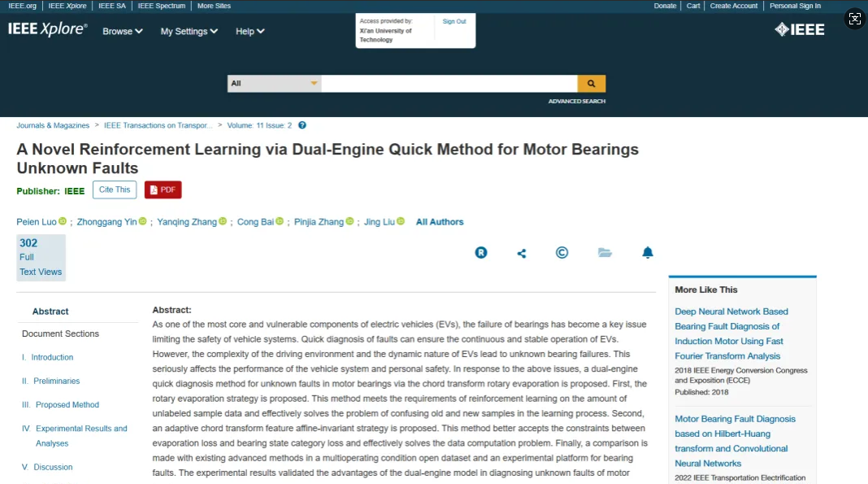
Task: Open the Help dropdown menu
Action: pyautogui.click(x=250, y=31)
